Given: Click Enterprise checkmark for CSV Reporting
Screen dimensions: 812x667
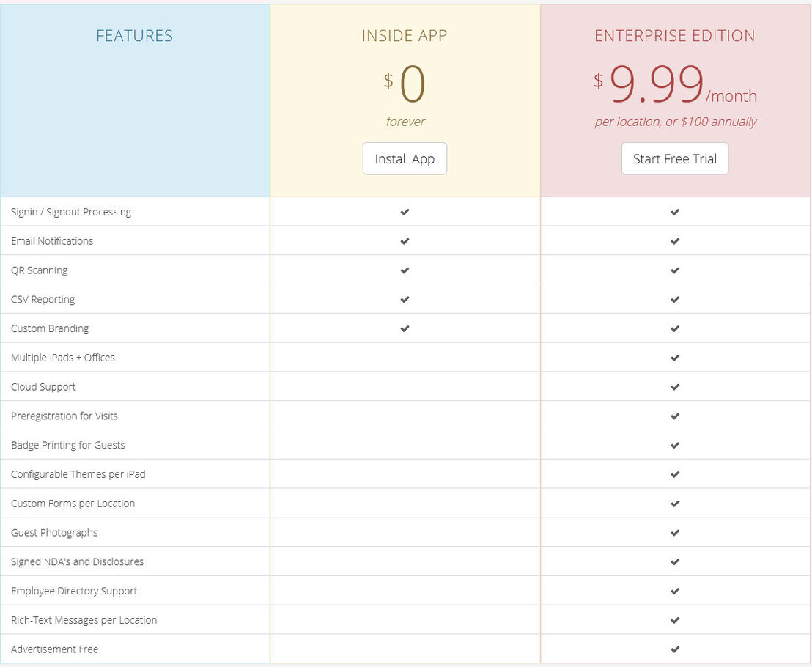Looking at the screenshot, I should (675, 299).
